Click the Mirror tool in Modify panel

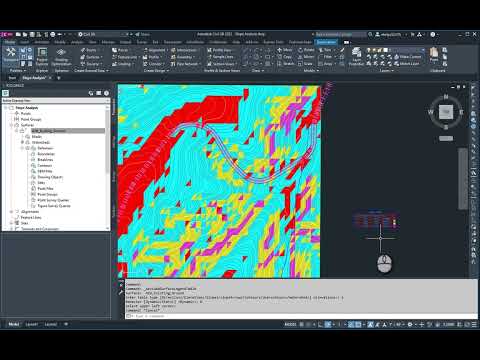306,57
